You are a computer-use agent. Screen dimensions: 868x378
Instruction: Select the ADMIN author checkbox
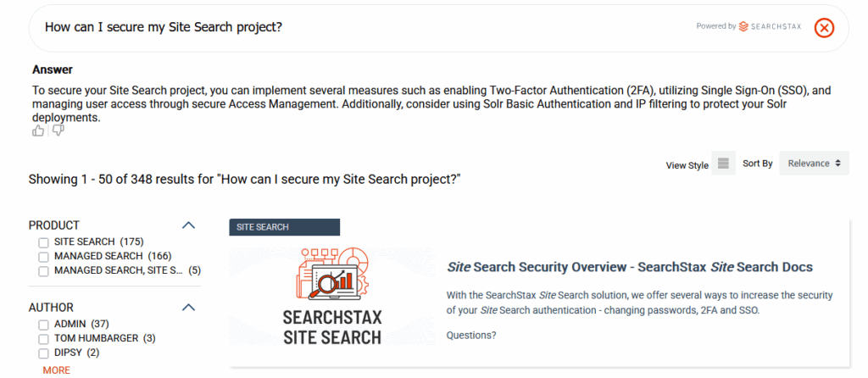[x=43, y=324]
